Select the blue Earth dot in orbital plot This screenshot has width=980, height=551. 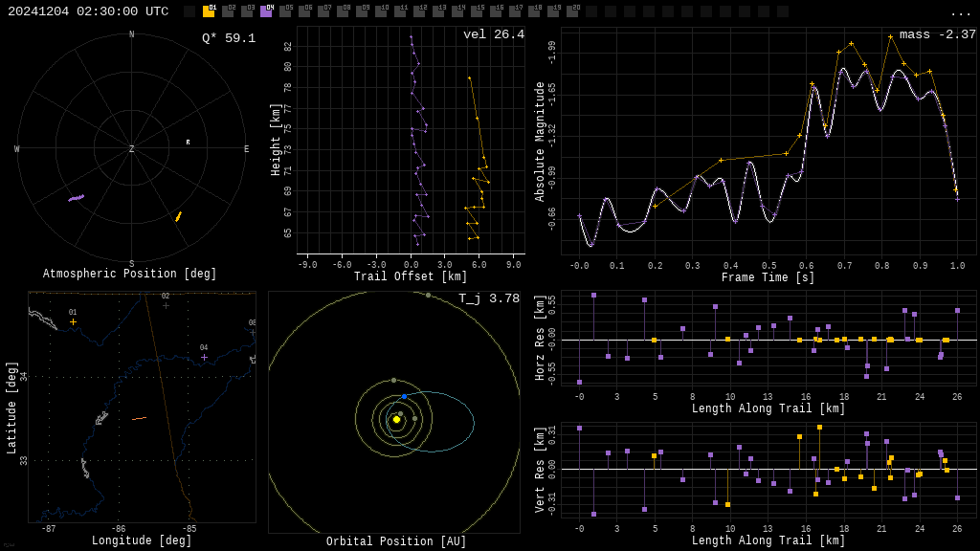pyautogui.click(x=404, y=396)
